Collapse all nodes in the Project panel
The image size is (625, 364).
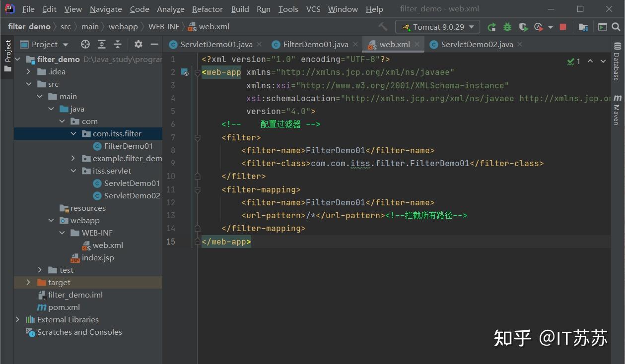[118, 44]
